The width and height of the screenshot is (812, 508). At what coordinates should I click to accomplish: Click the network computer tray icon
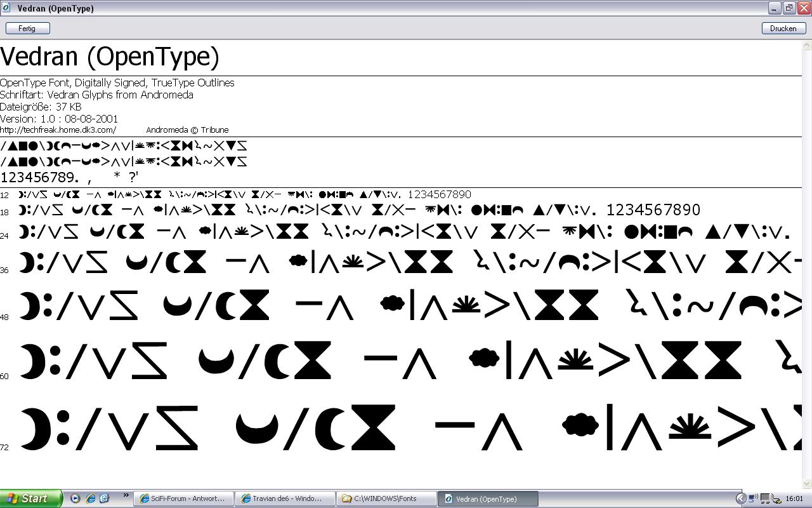(765, 498)
